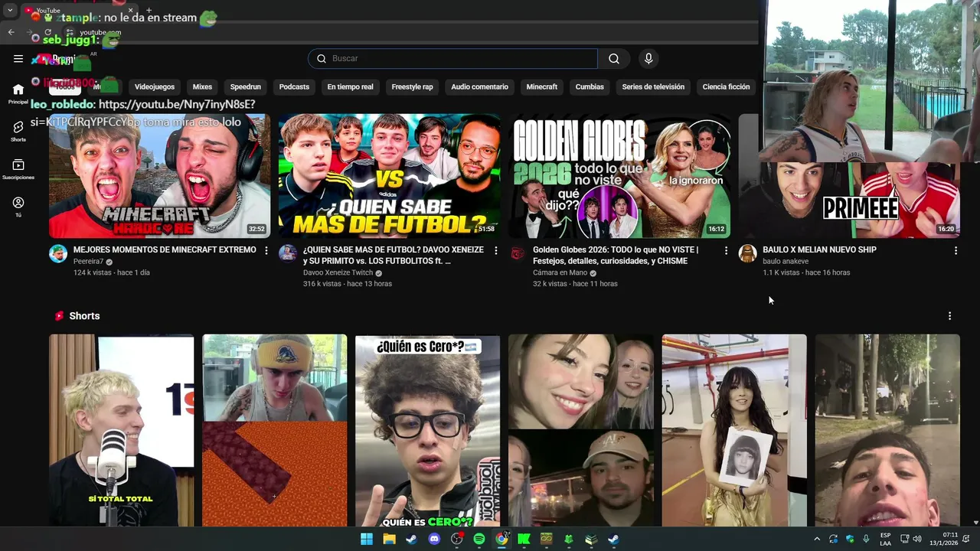Click the Cámara en Mano channel avatar
The width and height of the screenshot is (980, 551).
518,253
